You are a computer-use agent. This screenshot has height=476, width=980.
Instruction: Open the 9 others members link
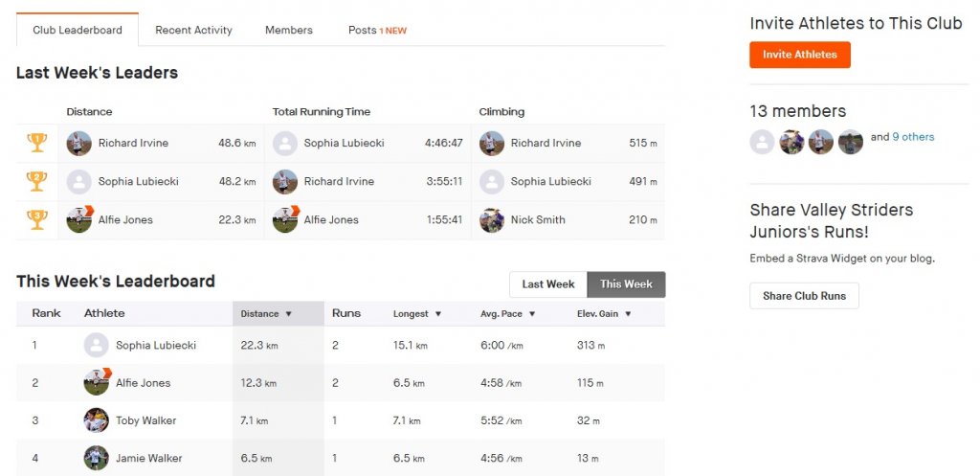coord(913,137)
